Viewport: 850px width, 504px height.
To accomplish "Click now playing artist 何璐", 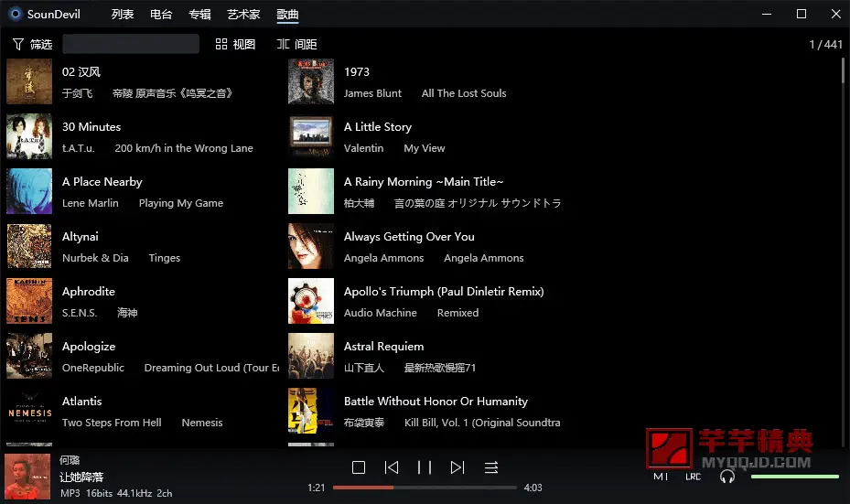I will [x=70, y=460].
